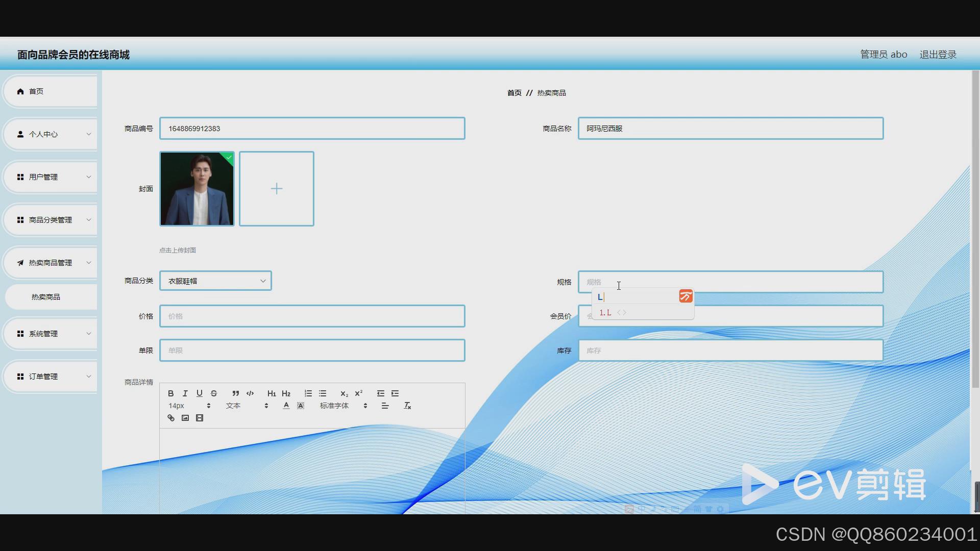Create an ordered numbered list
The width and height of the screenshot is (980, 551).
coord(308,393)
